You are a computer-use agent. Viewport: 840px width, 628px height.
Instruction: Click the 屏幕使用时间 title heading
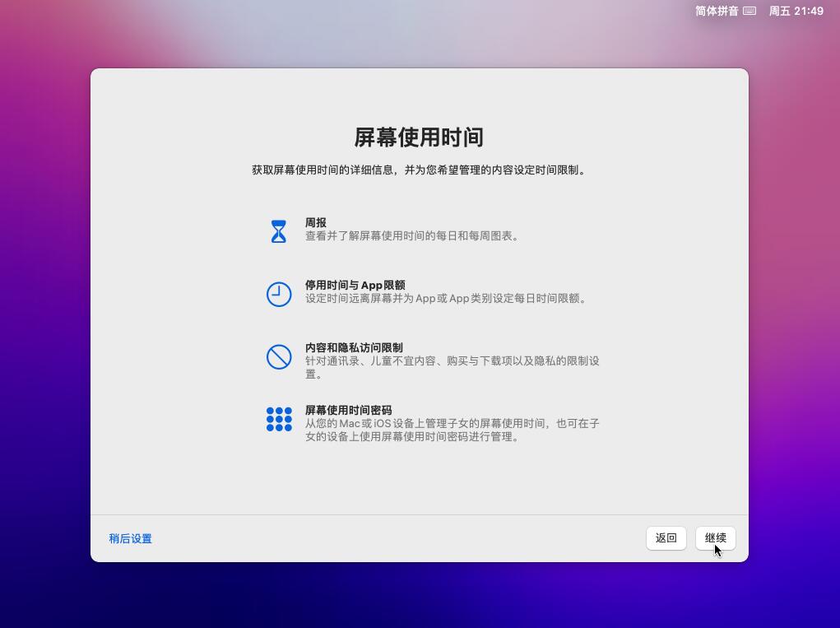420,137
